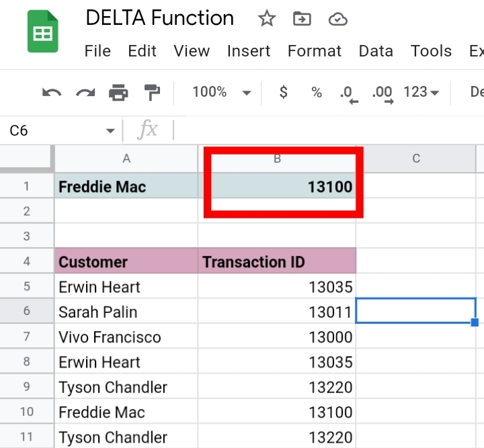Select row 4 header

click(x=26, y=261)
